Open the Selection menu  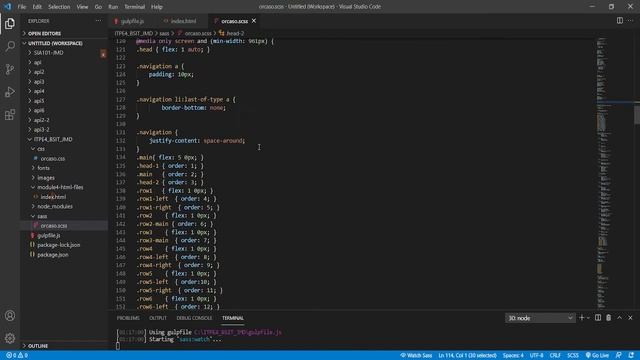coord(59,7)
